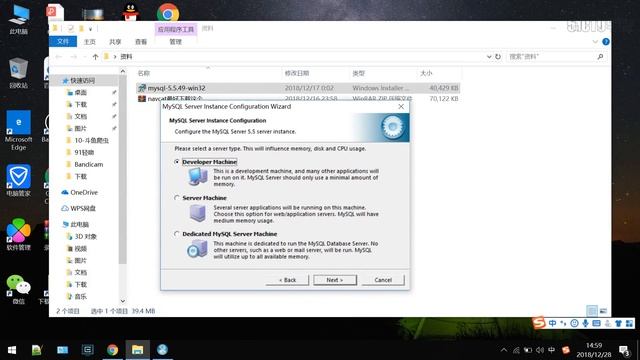
Task: Click Sogou input microphone icon
Action: click(585, 323)
